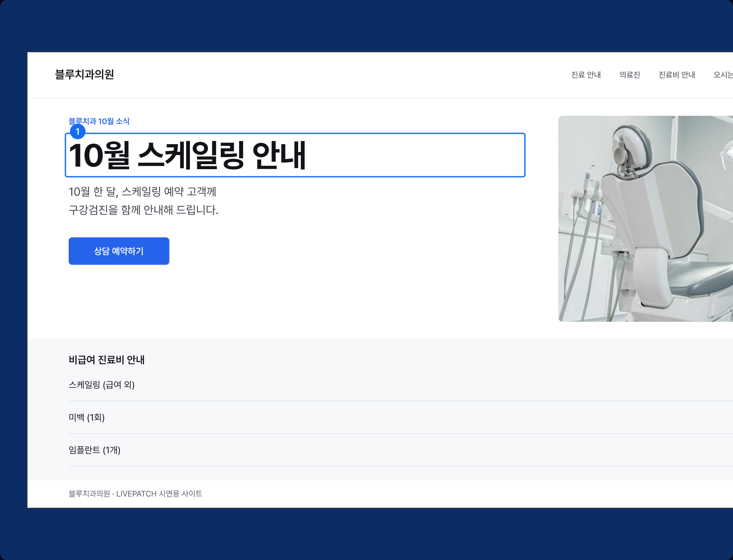733x560 pixels.
Task: Click the 상담 예약하기 button
Action: pos(119,251)
